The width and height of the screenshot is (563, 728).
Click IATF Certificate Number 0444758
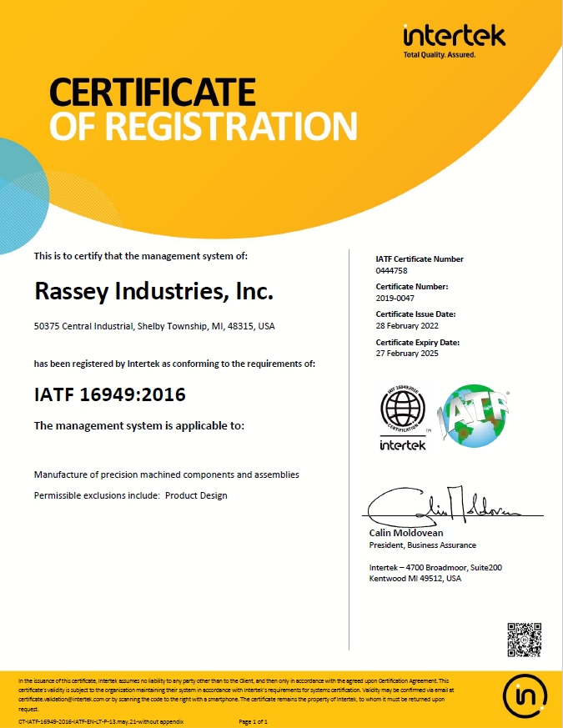[392, 271]
